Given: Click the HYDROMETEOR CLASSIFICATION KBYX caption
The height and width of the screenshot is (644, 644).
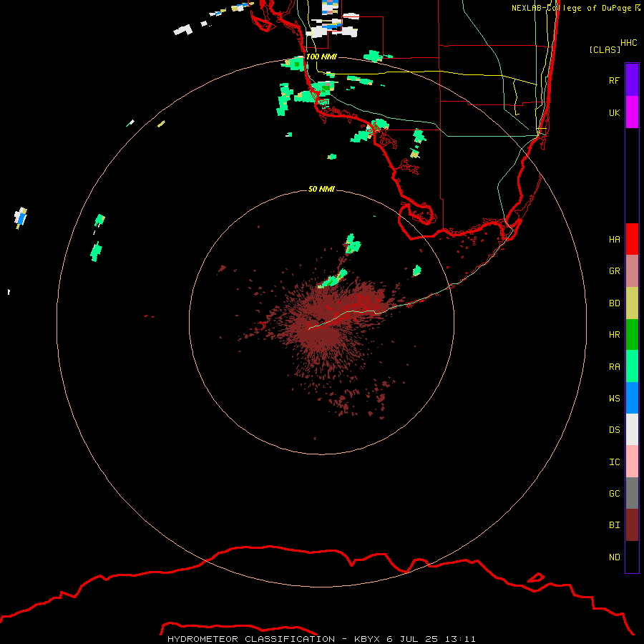Looking at the screenshot, I should tap(321, 639).
